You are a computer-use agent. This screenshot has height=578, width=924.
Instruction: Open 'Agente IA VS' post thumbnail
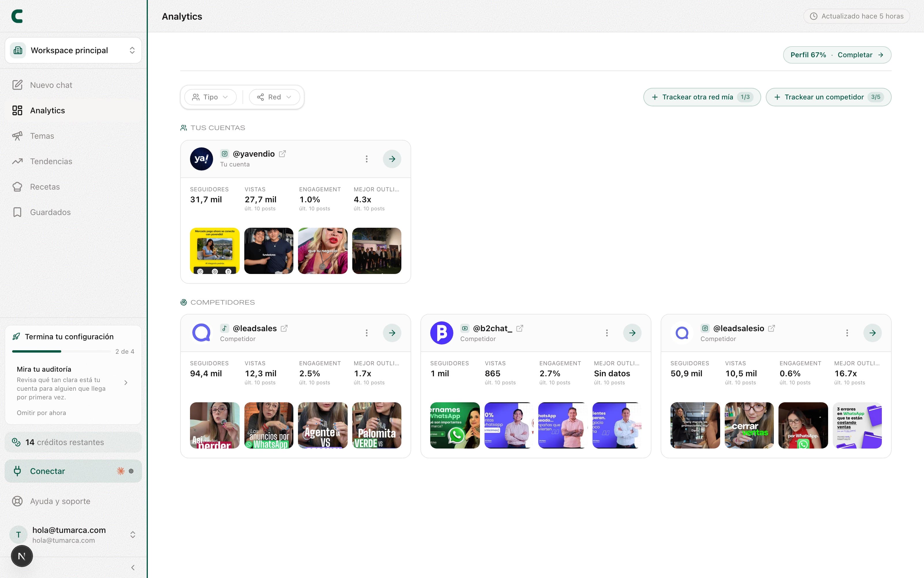click(x=323, y=425)
